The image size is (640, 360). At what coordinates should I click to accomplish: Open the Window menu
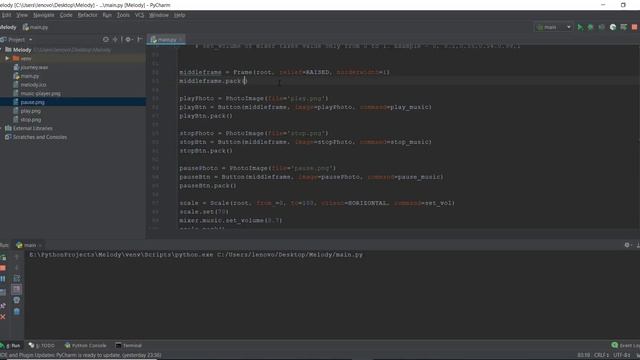point(158,15)
